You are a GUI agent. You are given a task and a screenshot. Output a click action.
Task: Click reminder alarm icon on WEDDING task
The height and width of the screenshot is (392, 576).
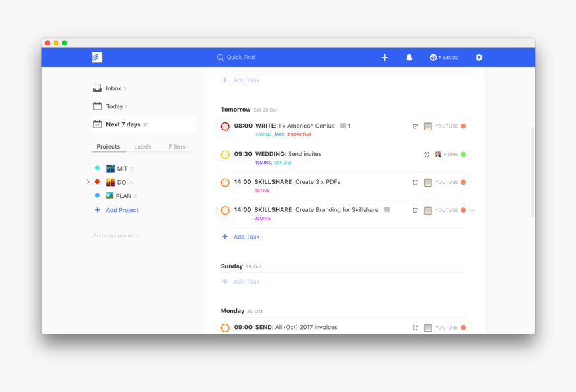[427, 155]
